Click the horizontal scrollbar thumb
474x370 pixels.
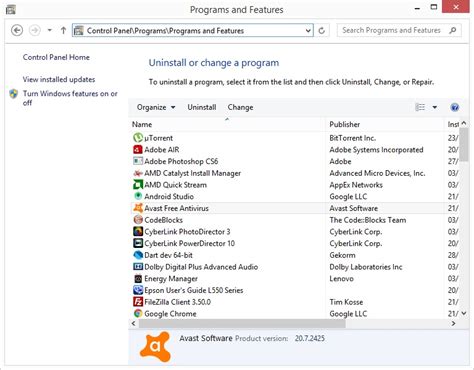coord(242,323)
